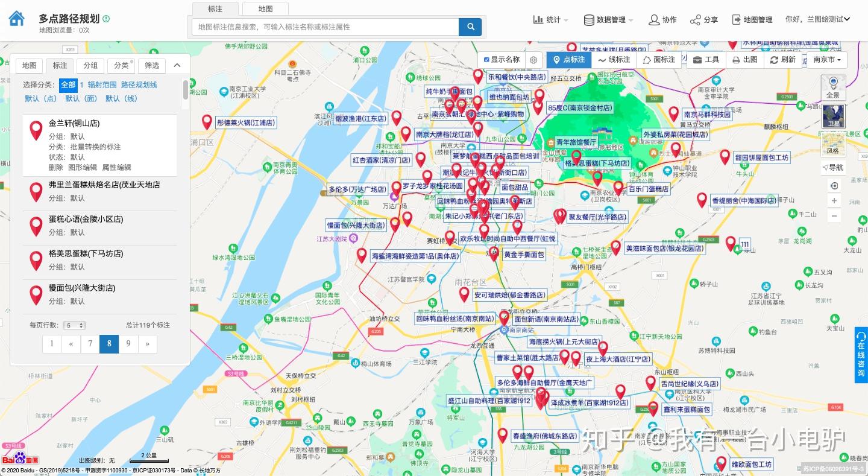Switch to the 地图 search tab
Image resolution: width=868 pixels, height=476 pixels.
coord(265,8)
